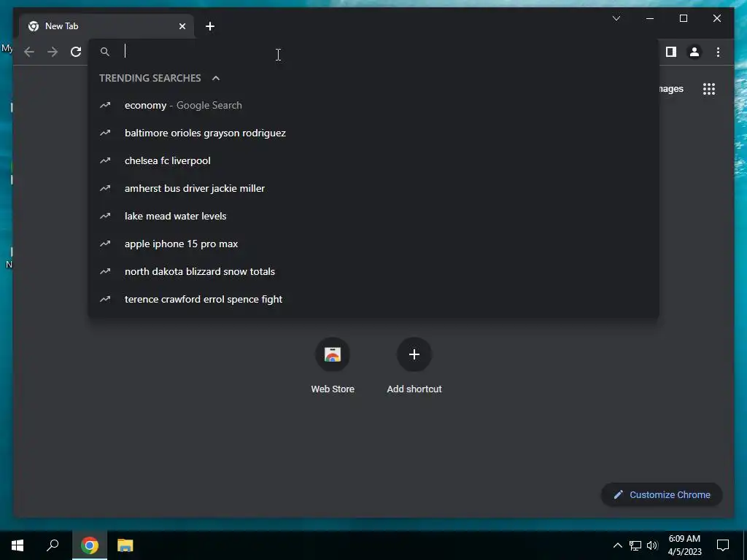Open the Google apps grid
747x560 pixels.
(709, 89)
